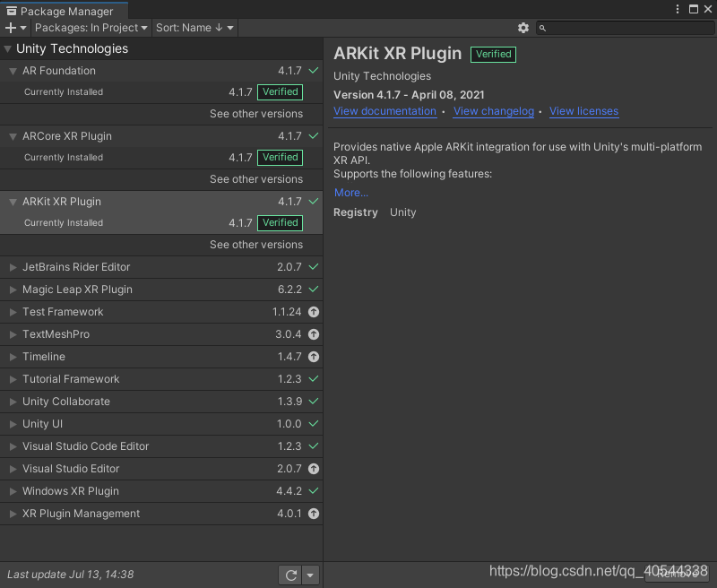Expand the Test Framework entry

13,312
